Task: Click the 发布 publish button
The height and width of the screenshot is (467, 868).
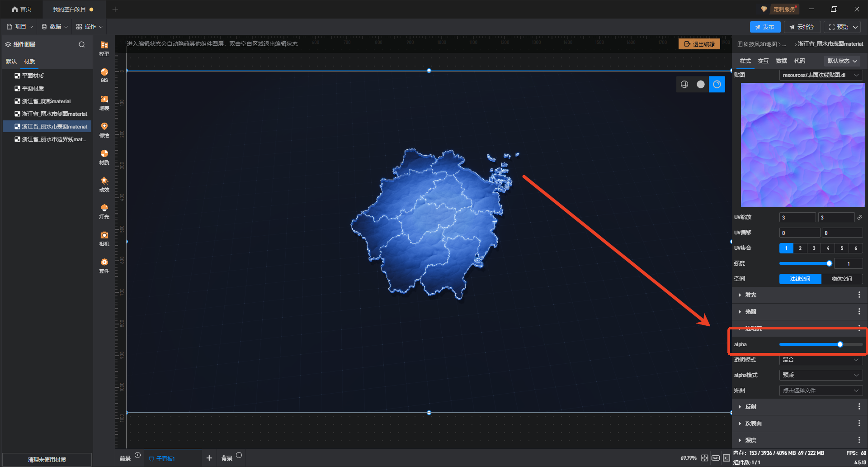Action: click(x=765, y=27)
